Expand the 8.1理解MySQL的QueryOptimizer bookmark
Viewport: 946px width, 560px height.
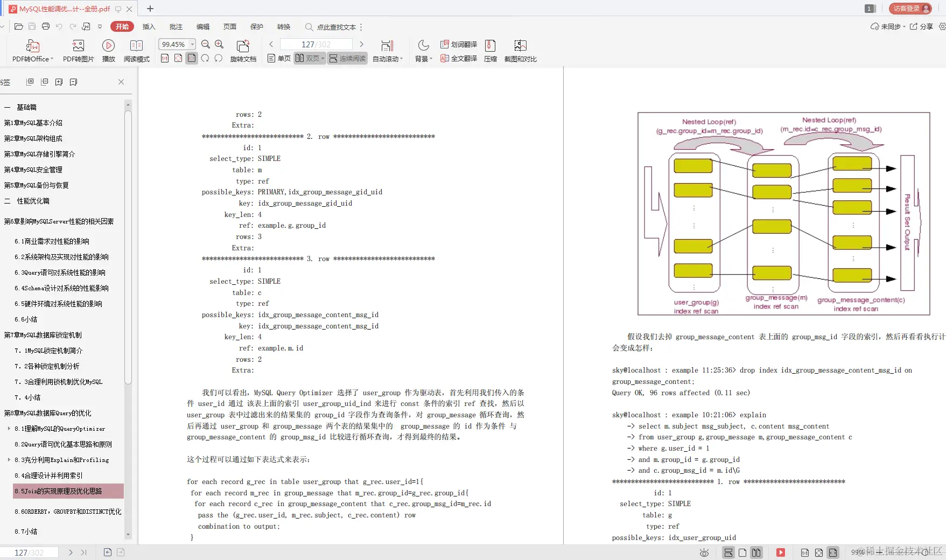[9, 429]
